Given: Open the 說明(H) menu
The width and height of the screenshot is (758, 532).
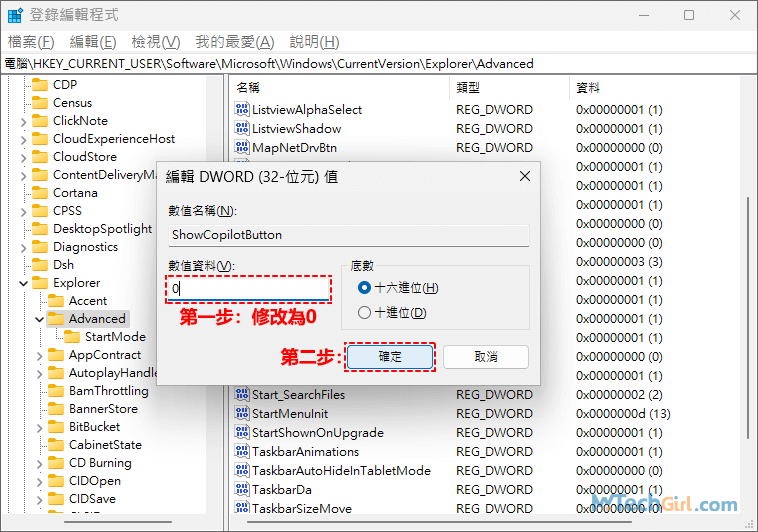Looking at the screenshot, I should tap(314, 42).
